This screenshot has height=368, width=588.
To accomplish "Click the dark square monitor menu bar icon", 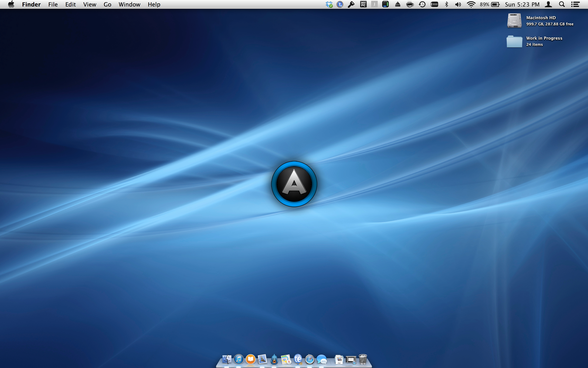I will [x=385, y=4].
